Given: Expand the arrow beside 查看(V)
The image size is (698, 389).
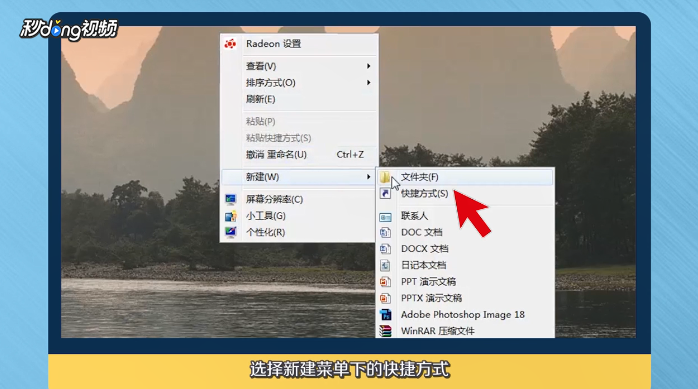Looking at the screenshot, I should click(368, 66).
